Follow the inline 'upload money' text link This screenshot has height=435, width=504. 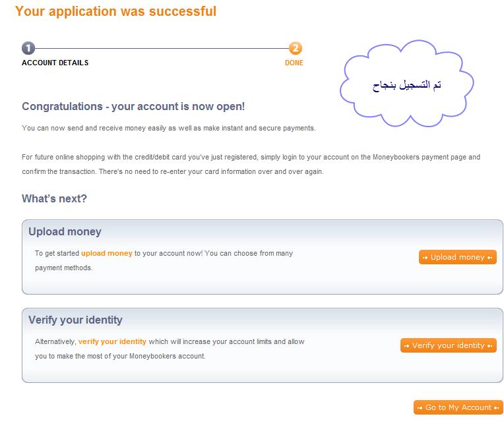(107, 253)
